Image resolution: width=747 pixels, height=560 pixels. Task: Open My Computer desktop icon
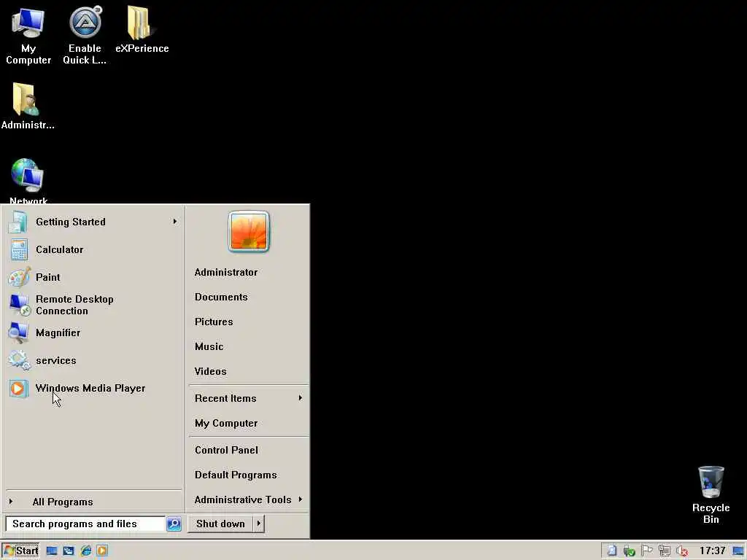coord(28,36)
